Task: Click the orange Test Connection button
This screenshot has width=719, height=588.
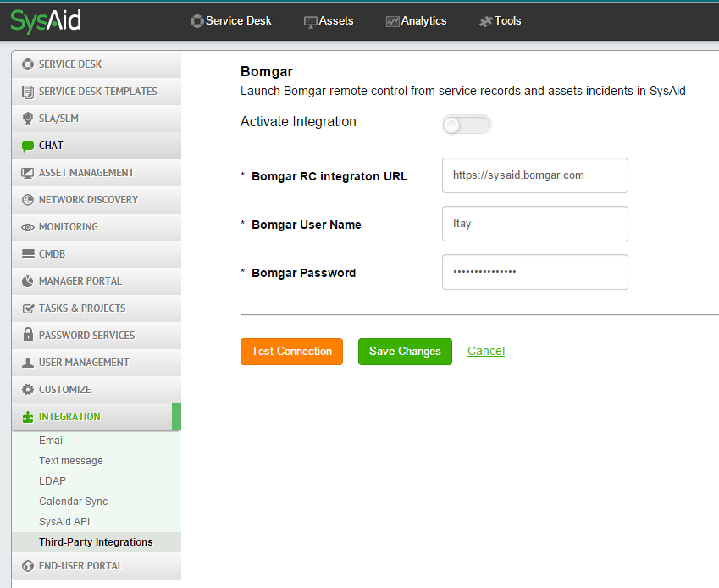Action: pos(291,352)
